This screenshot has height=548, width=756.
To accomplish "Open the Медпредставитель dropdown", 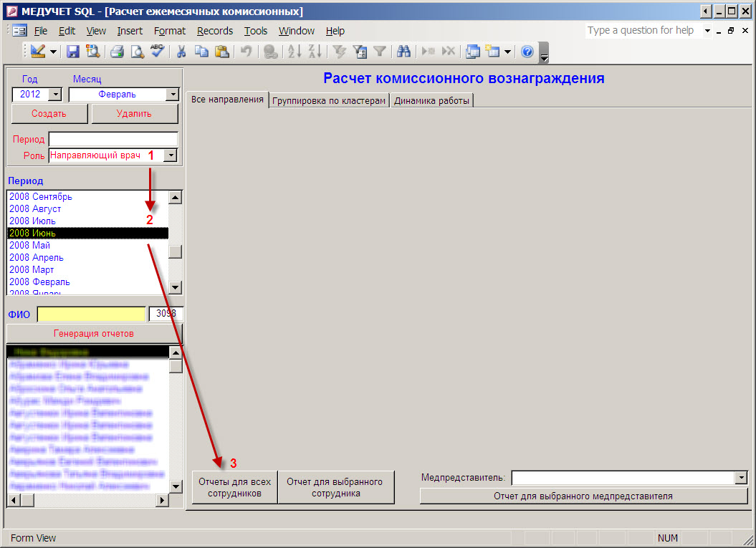I will pos(741,478).
